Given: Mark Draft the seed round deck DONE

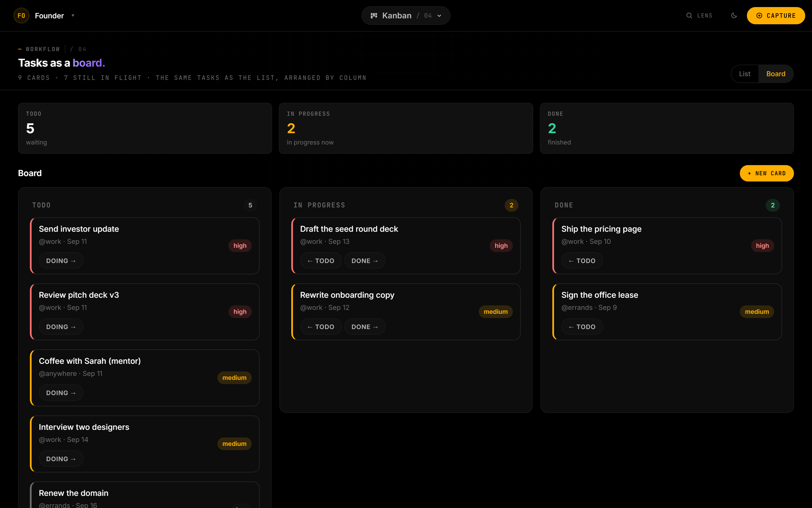Looking at the screenshot, I should (x=365, y=260).
